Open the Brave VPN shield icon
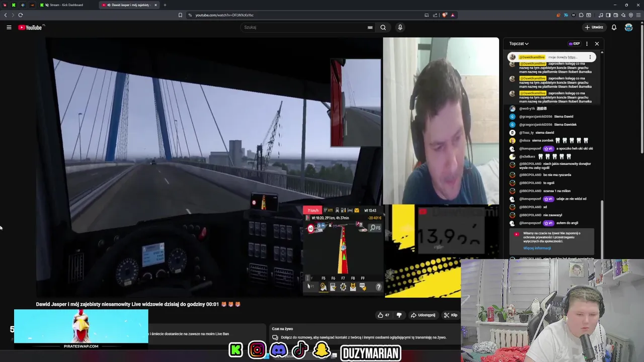This screenshot has width=644, height=362. [630, 15]
